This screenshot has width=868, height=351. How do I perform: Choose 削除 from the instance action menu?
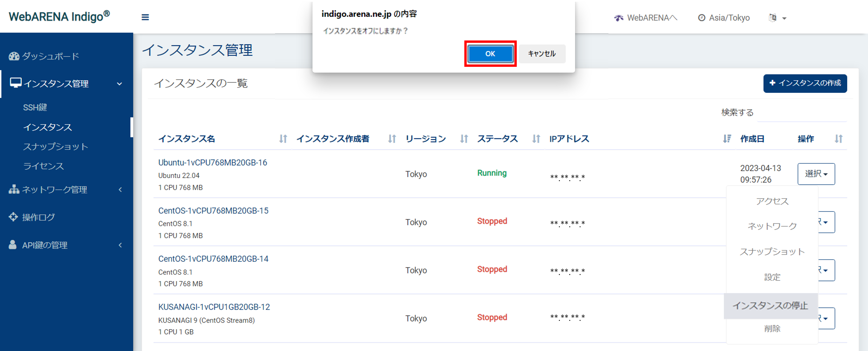point(773,329)
